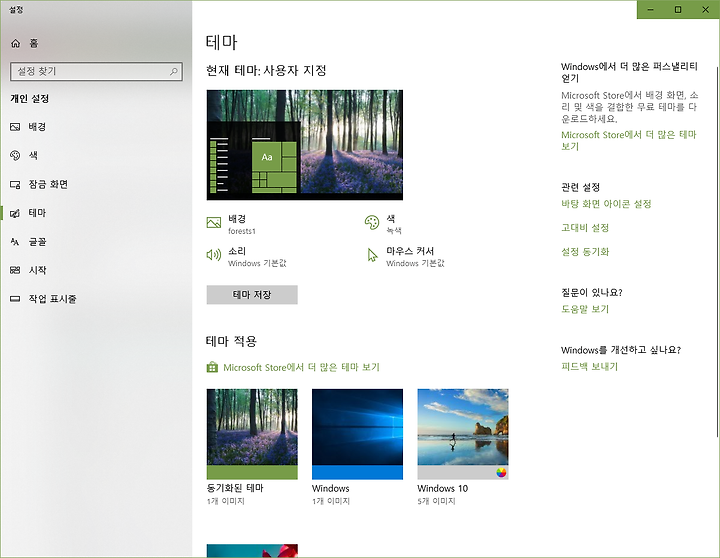Open 설정 동기화 link
This screenshot has width=720, height=558.
click(x=585, y=252)
